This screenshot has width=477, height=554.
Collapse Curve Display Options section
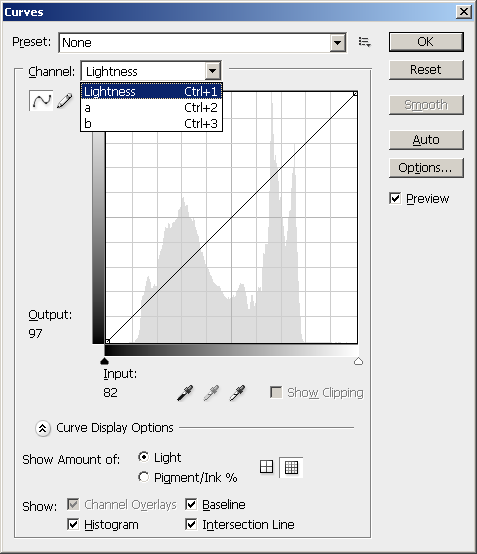(x=42, y=428)
